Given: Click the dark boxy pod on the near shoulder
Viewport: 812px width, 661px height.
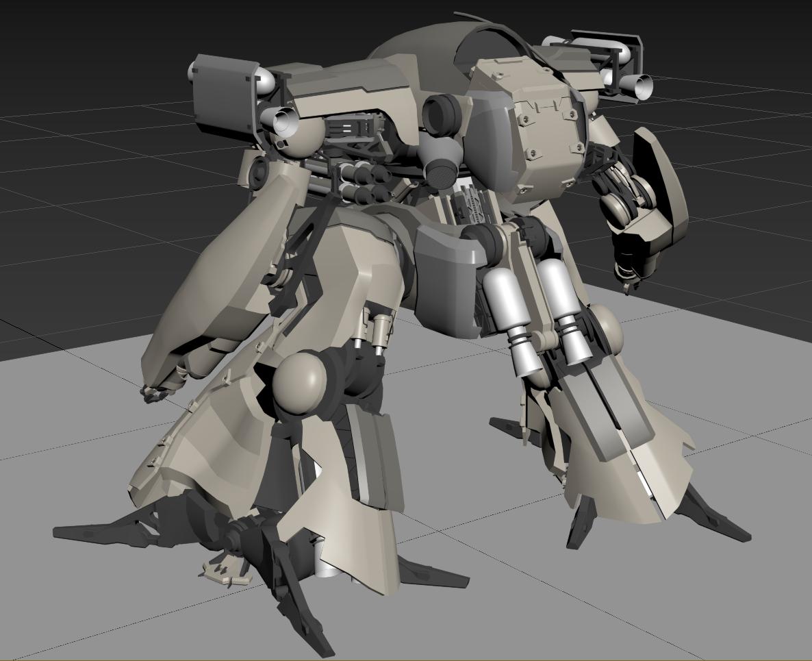Looking at the screenshot, I should [x=225, y=98].
